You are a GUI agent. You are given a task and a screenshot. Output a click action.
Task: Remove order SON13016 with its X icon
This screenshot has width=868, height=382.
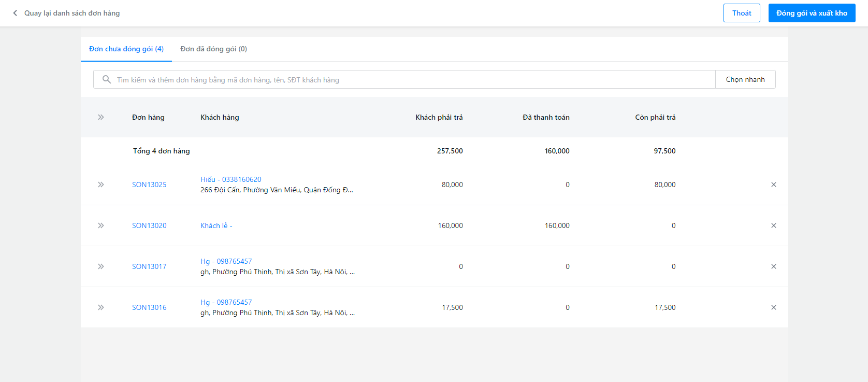point(773,307)
